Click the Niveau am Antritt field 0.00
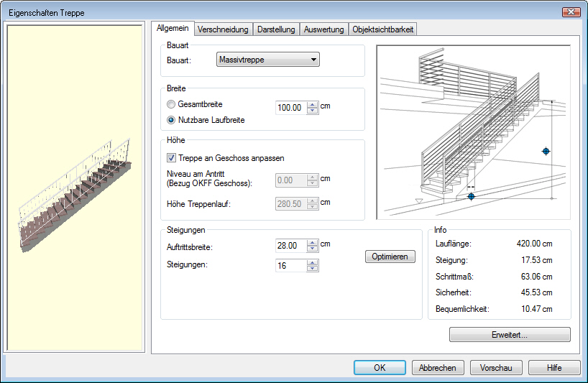Viewport: 588px width, 383px height. pos(290,180)
